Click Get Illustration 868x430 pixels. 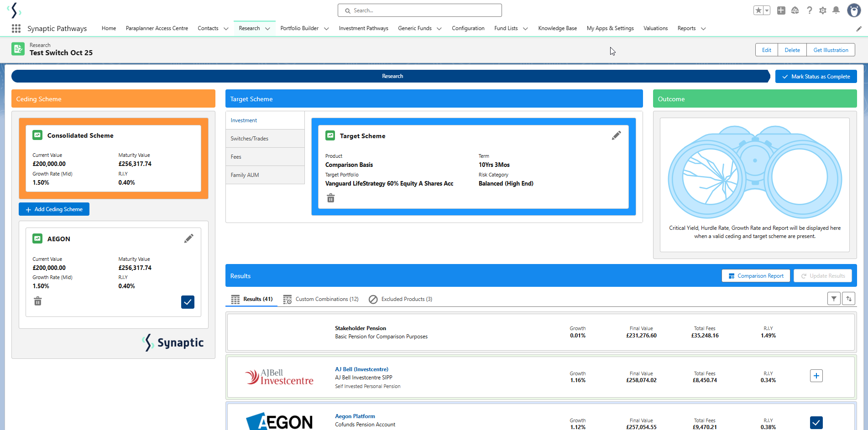coord(831,50)
